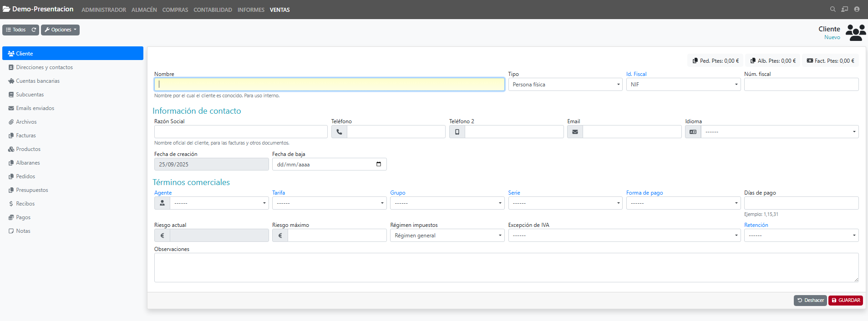This screenshot has width=868, height=321.
Task: Click the language card icon next to Idioma
Action: click(x=693, y=132)
